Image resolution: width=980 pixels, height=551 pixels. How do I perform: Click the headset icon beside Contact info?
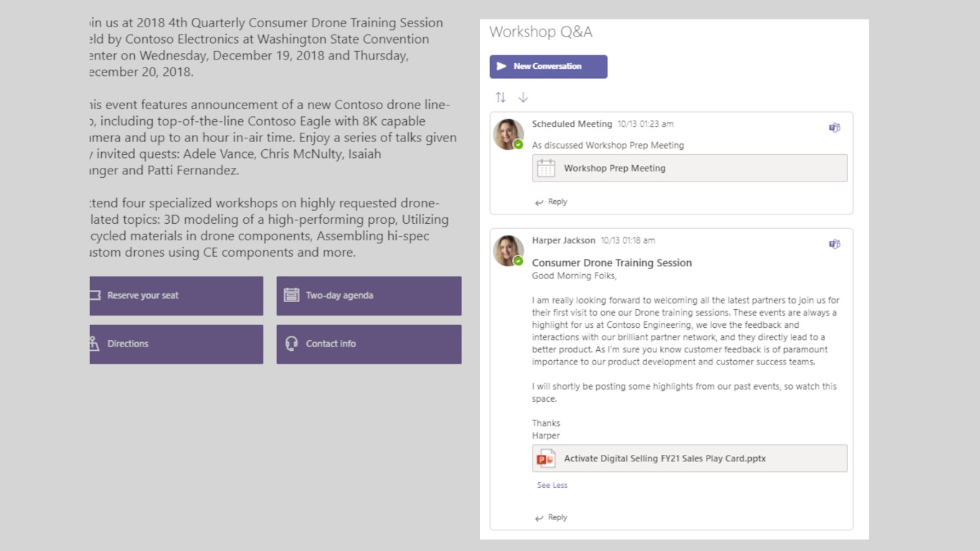291,344
